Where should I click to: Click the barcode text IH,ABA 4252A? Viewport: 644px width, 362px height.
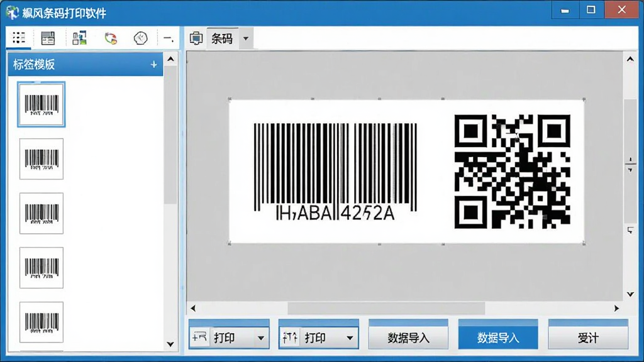click(335, 212)
